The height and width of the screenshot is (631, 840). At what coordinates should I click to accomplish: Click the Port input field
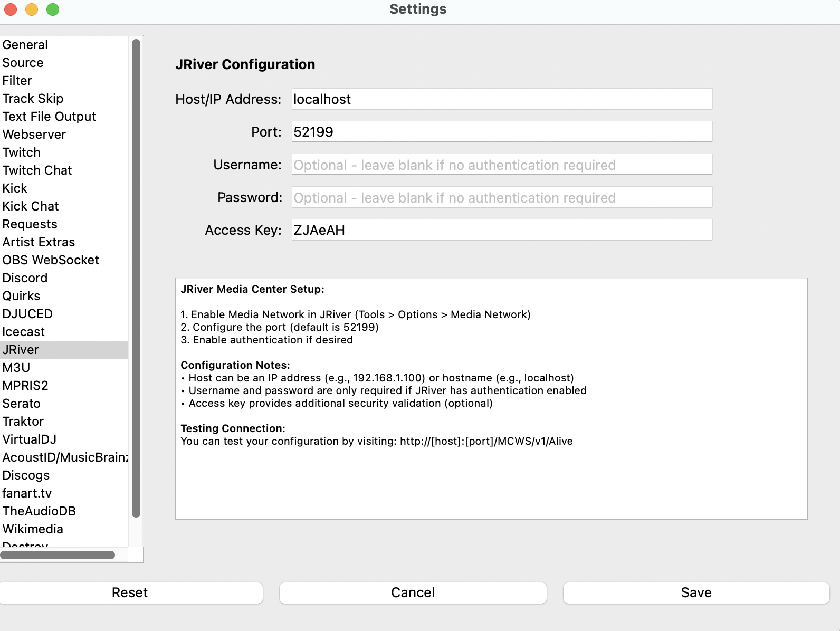pos(502,132)
